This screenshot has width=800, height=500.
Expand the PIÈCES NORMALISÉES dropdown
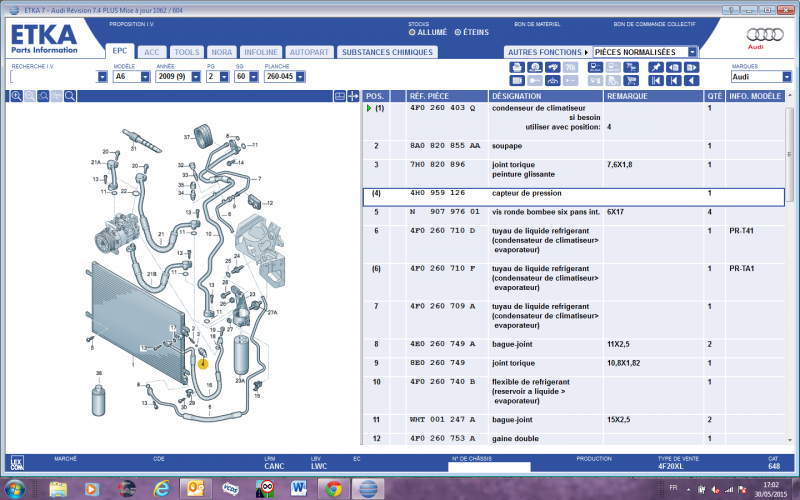[x=692, y=51]
